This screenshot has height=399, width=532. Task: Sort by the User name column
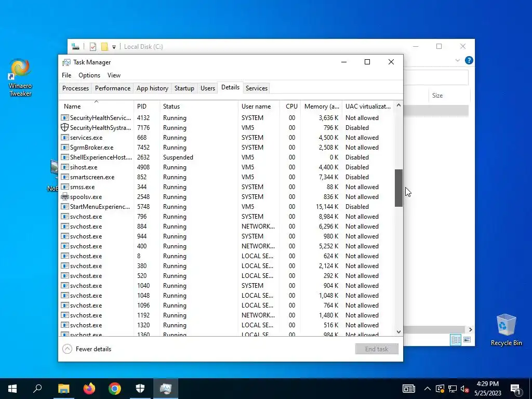pos(259,106)
